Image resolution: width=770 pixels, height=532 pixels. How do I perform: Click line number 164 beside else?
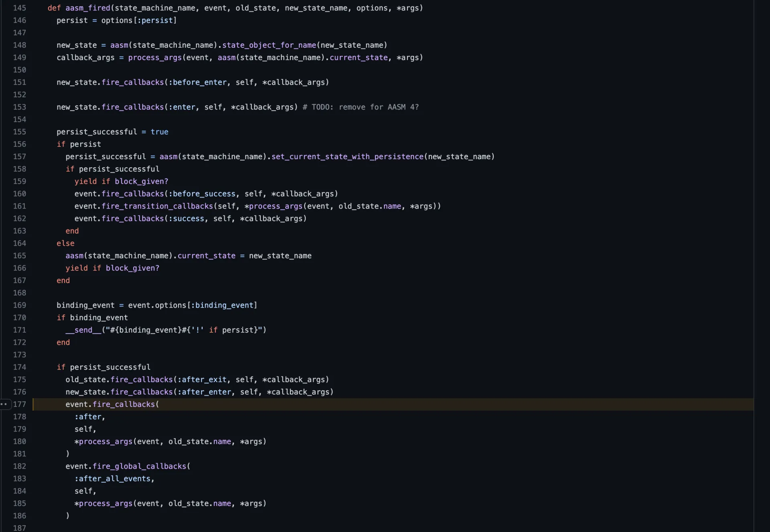pyautogui.click(x=19, y=243)
